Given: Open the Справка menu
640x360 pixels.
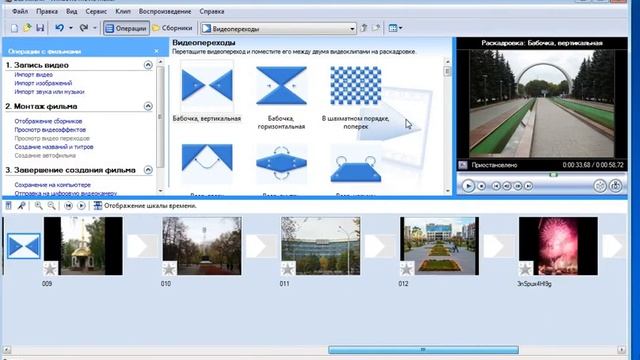Looking at the screenshot, I should click(x=212, y=11).
